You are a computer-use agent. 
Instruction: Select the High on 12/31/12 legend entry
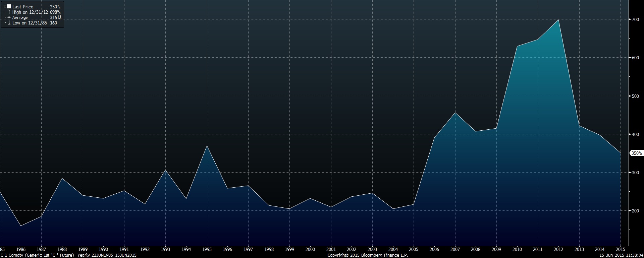click(x=30, y=12)
